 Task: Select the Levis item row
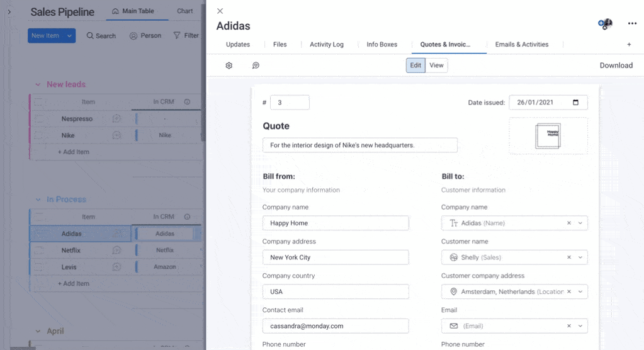[x=69, y=267]
